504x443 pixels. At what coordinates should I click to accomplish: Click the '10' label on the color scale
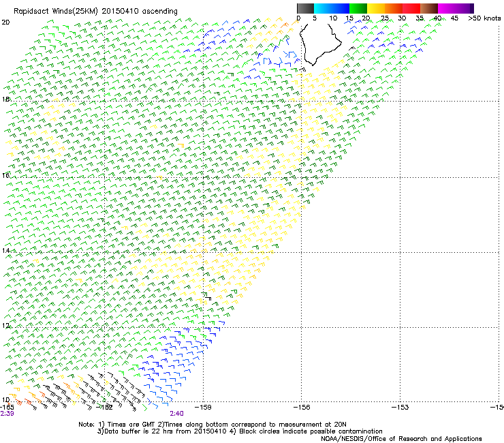(333, 18)
